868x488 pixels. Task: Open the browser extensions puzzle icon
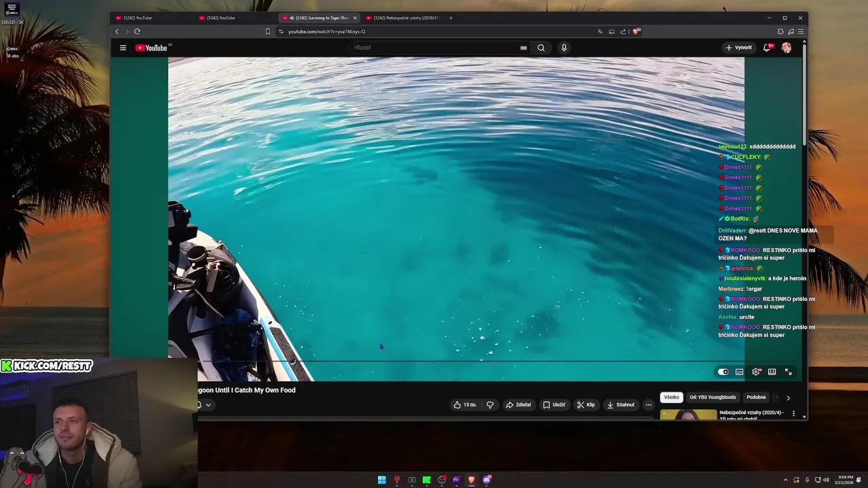(781, 31)
